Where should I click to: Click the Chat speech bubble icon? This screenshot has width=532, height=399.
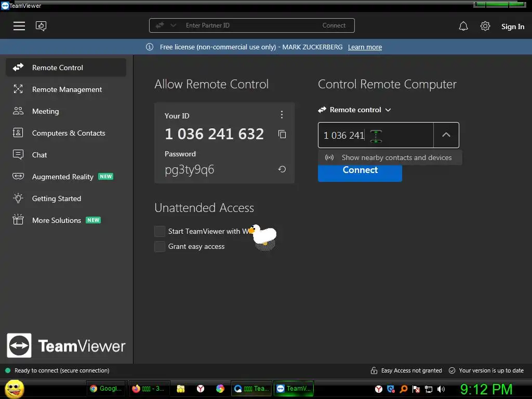click(18, 155)
